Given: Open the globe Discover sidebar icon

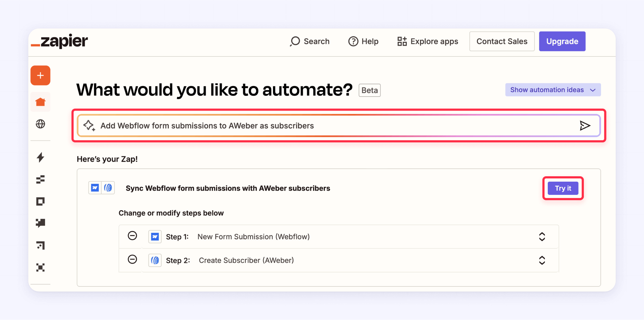Looking at the screenshot, I should click(40, 124).
